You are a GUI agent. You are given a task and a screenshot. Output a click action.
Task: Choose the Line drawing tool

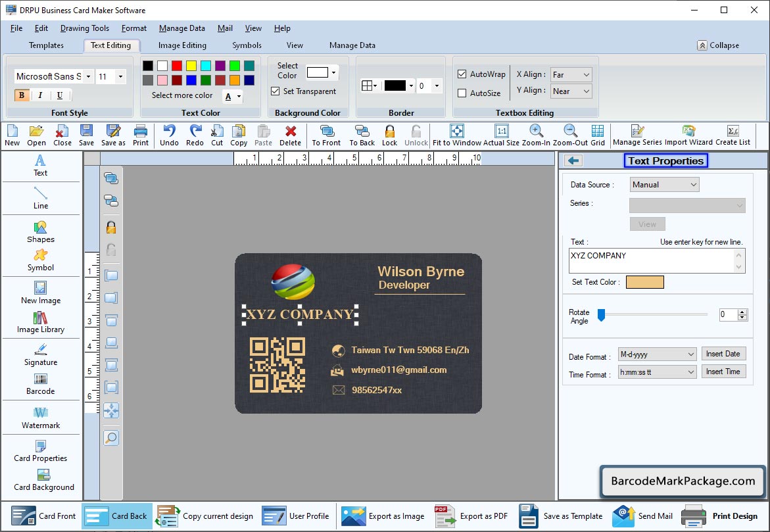click(x=41, y=199)
